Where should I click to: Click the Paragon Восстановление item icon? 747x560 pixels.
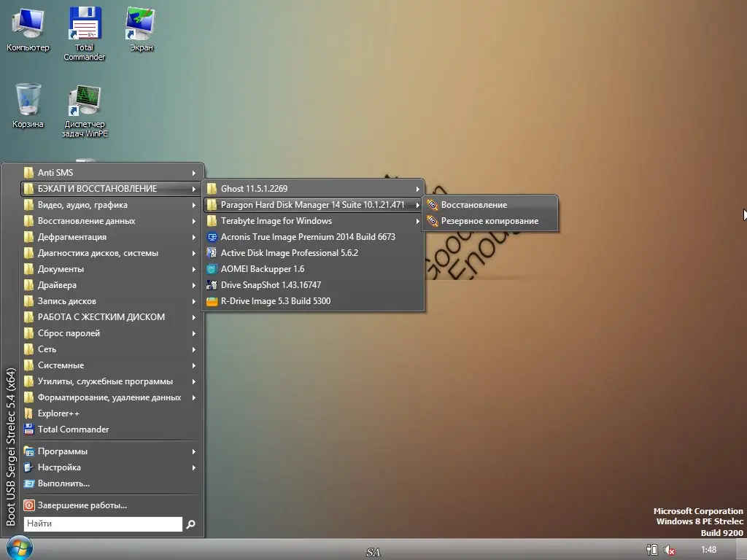coord(432,205)
